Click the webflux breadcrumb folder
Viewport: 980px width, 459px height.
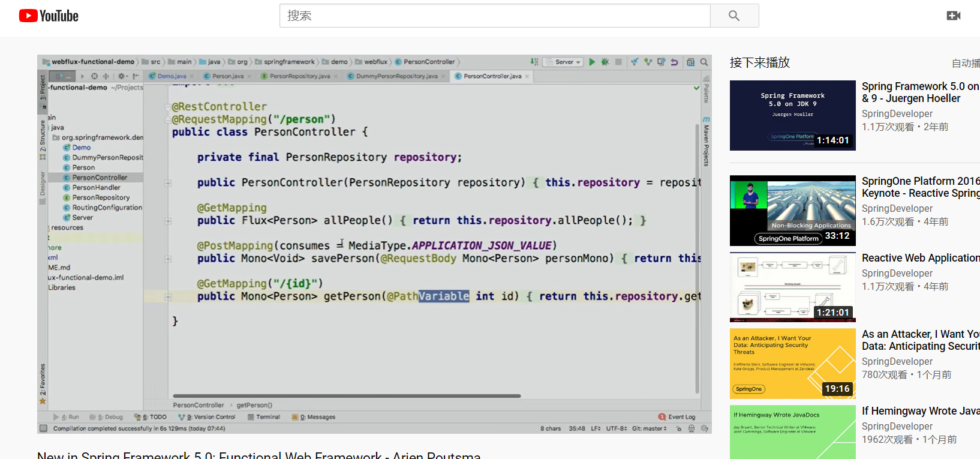point(371,62)
